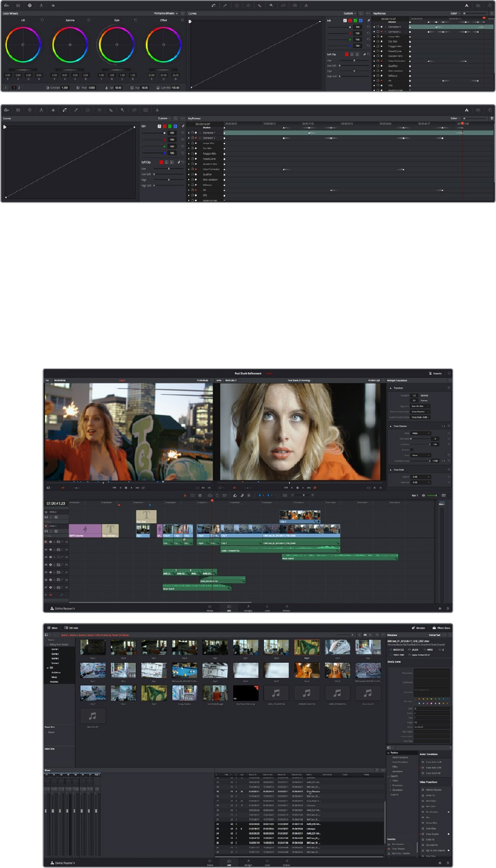Select arrow selection tool in Edit timeline toolbar
Image resolution: width=496 pixels, height=868 pixels.
[x=185, y=495]
